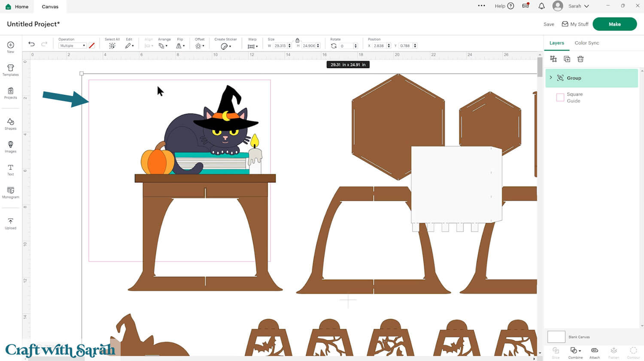644x361 pixels.
Task: Switch to the Canvas tab
Action: coord(50,6)
